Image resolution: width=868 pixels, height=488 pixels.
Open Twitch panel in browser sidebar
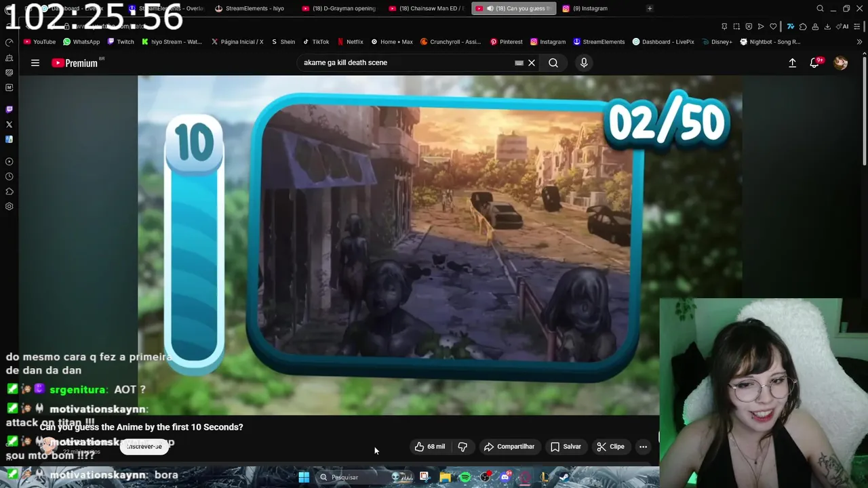(x=9, y=109)
